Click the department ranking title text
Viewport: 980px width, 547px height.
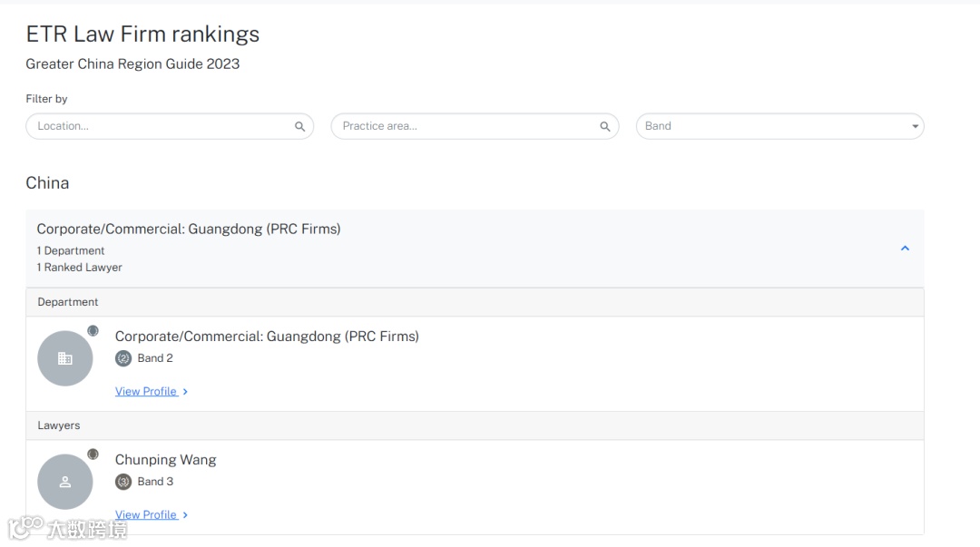pos(267,337)
